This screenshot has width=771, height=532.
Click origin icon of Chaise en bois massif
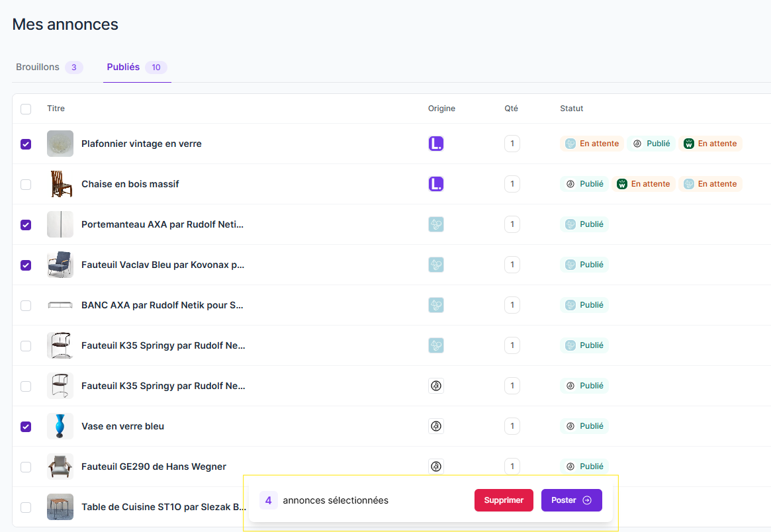(435, 184)
